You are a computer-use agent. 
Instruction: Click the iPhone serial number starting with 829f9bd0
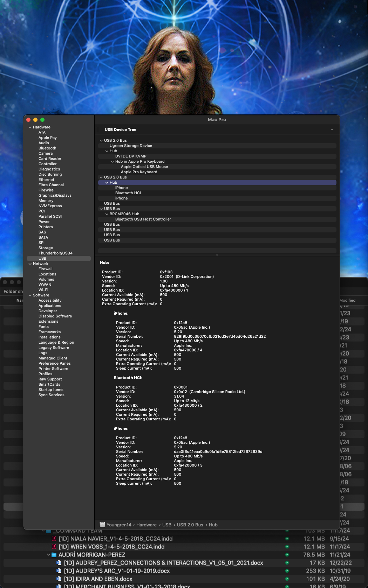coord(220,336)
